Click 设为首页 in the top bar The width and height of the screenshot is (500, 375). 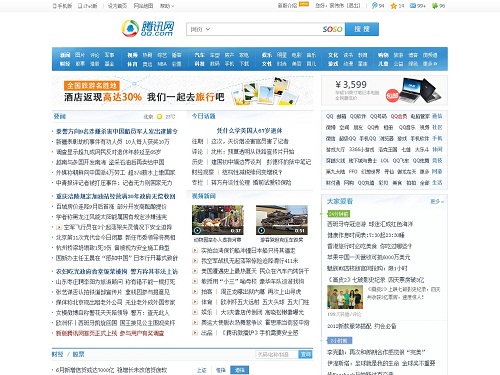tap(117, 6)
